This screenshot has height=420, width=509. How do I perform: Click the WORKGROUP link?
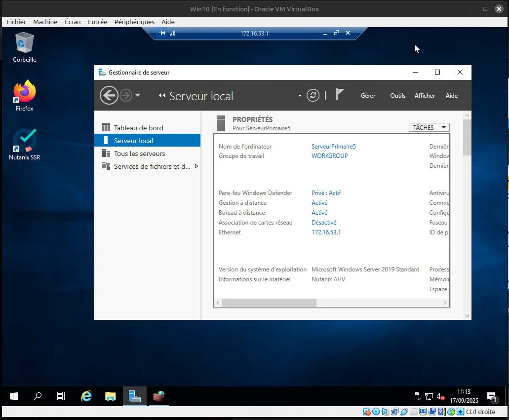pos(329,156)
